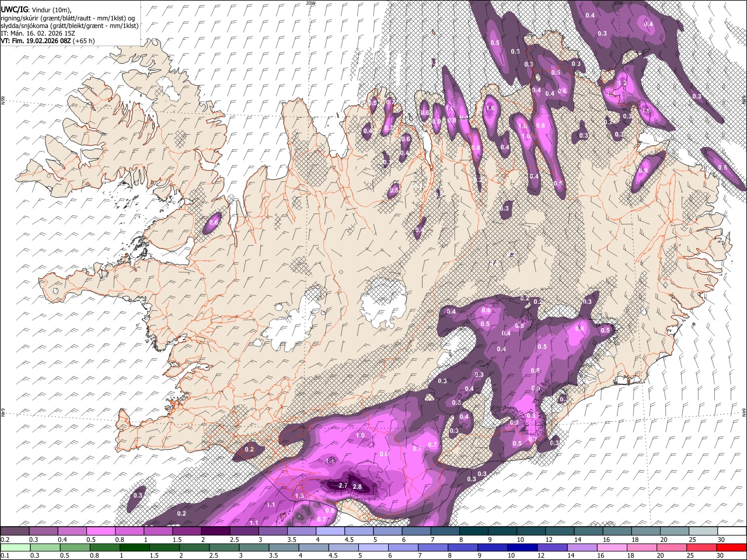Click the 1.3 value near the south coast
747x560 pixels.
click(299, 496)
